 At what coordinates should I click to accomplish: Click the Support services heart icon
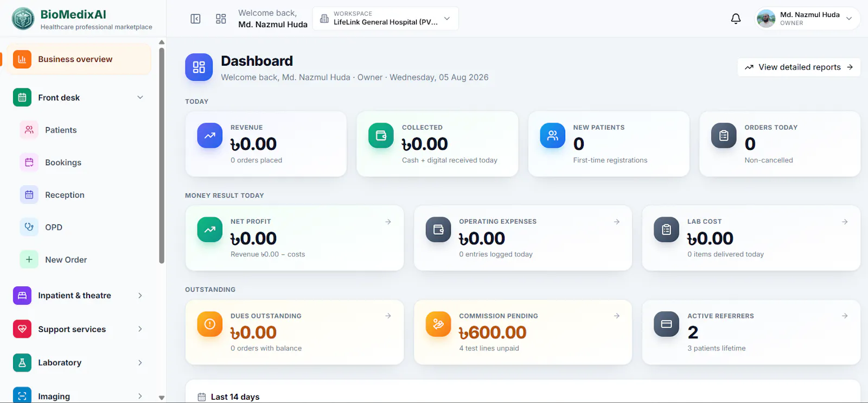pos(22,329)
